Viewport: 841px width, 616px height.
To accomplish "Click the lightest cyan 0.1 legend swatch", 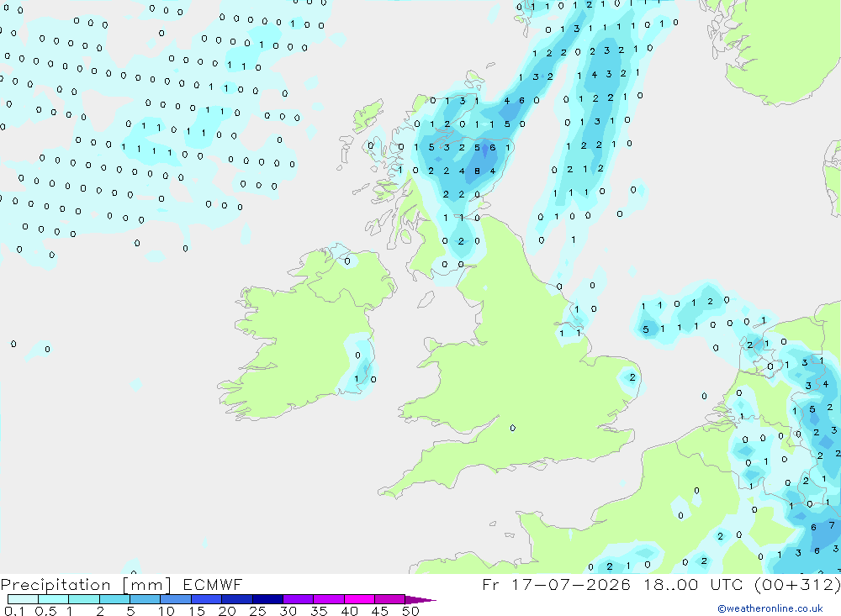I will point(23,599).
